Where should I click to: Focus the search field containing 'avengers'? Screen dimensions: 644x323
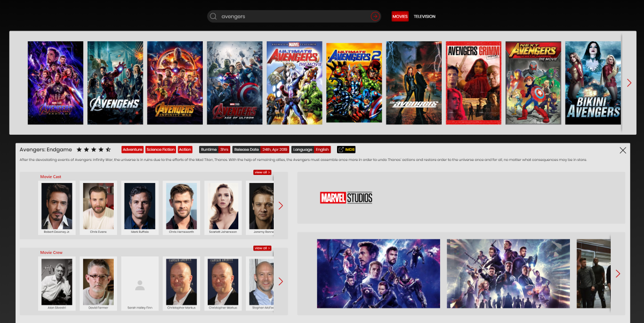tap(294, 17)
